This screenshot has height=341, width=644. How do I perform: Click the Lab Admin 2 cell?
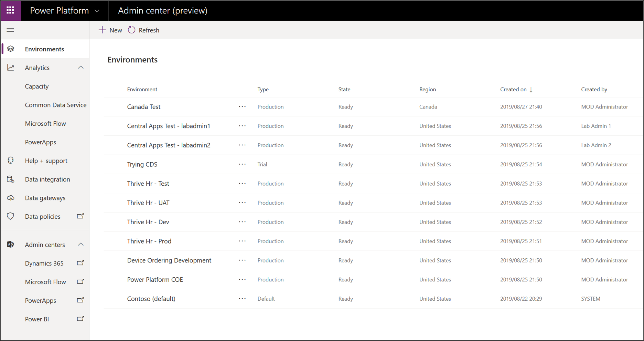(596, 145)
